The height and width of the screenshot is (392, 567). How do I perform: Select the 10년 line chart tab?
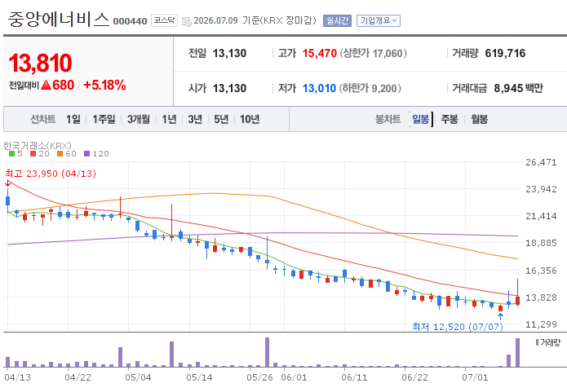pyautogui.click(x=250, y=119)
